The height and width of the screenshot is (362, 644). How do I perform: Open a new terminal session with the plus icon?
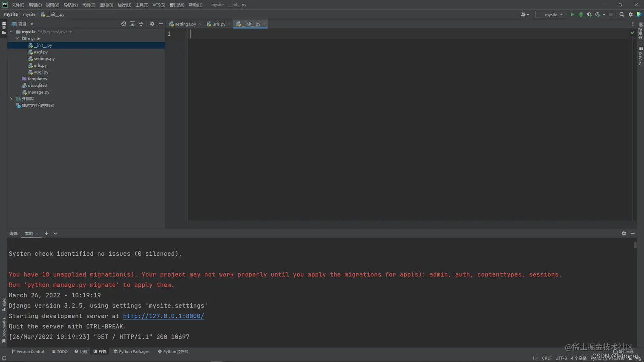tap(46, 233)
